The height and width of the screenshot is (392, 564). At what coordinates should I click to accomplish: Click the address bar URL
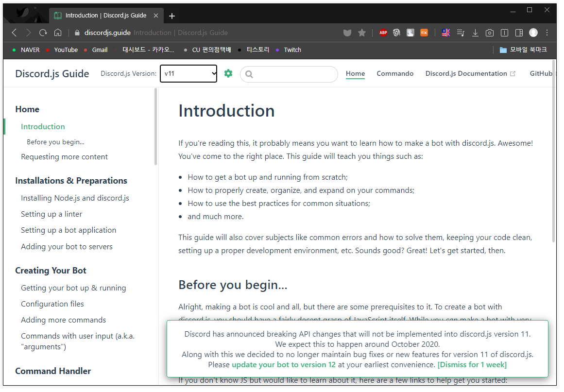click(x=107, y=33)
